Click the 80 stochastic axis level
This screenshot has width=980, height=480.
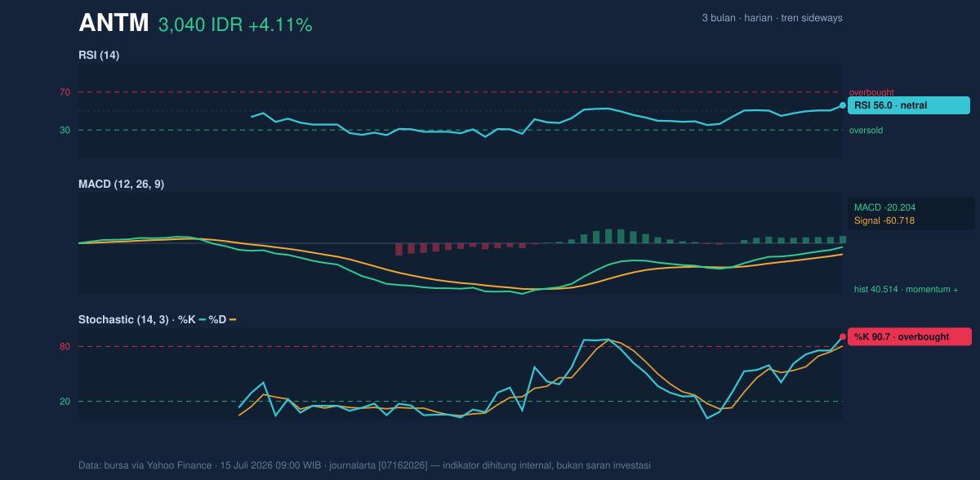point(65,347)
